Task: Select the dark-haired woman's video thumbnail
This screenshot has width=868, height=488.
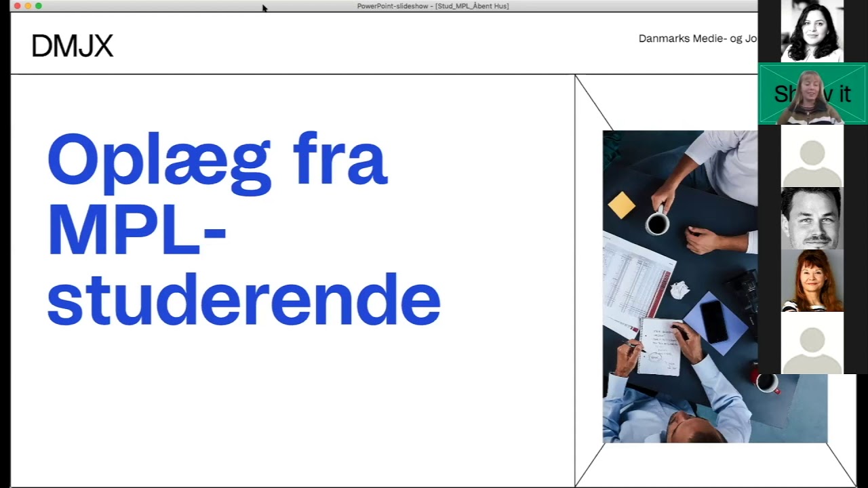Action: point(812,31)
